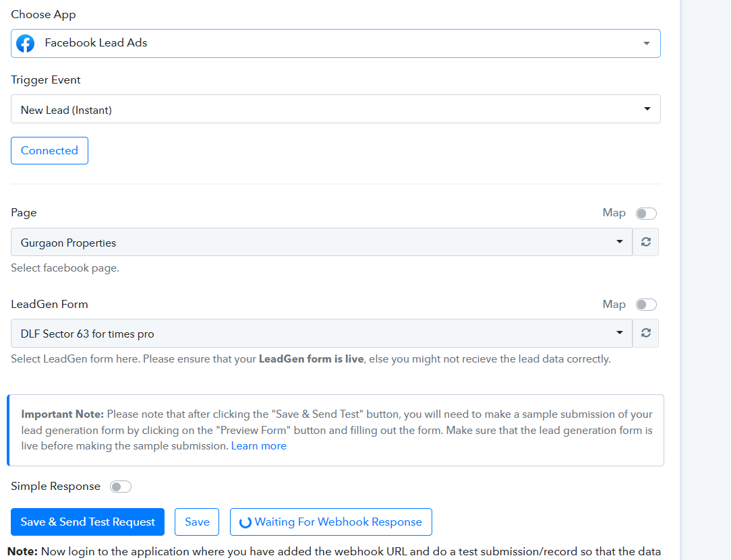The width and height of the screenshot is (731, 560).
Task: Open LeadGen Form dropdown DLF Sector 63
Action: point(322,333)
